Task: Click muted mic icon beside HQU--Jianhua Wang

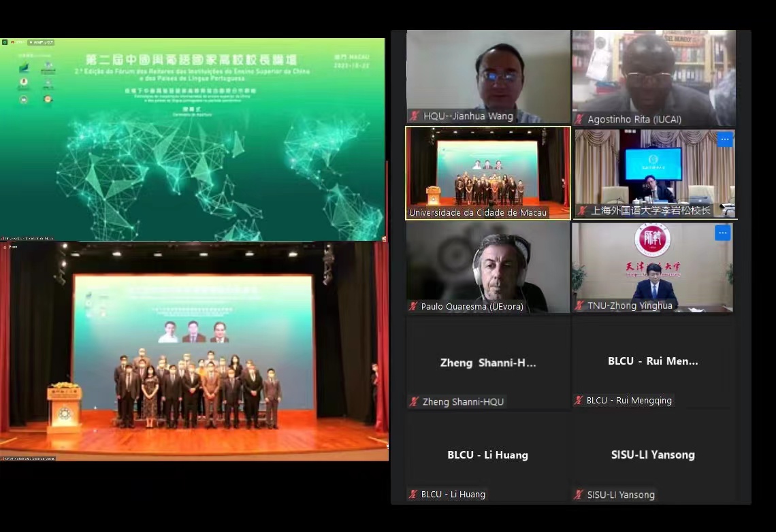Action: [414, 116]
